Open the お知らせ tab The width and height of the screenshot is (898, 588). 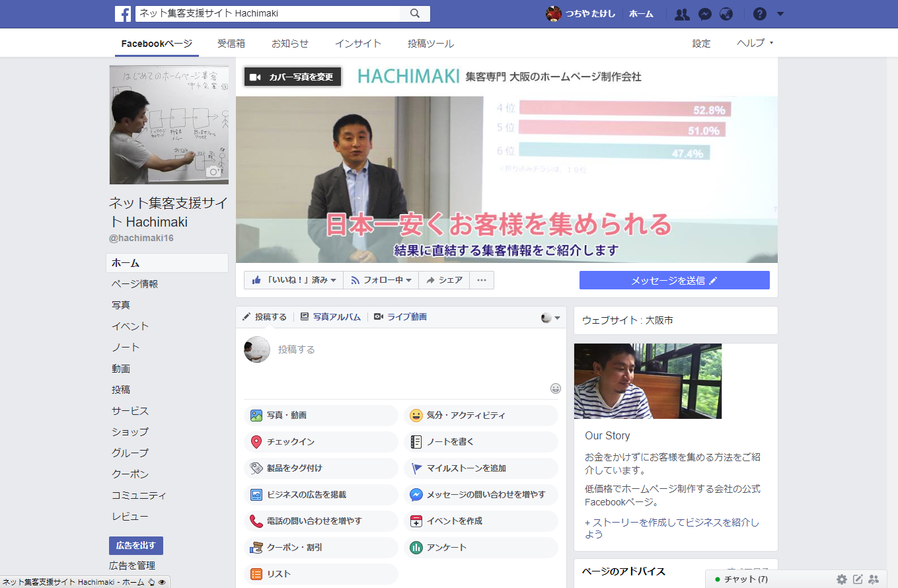[290, 44]
